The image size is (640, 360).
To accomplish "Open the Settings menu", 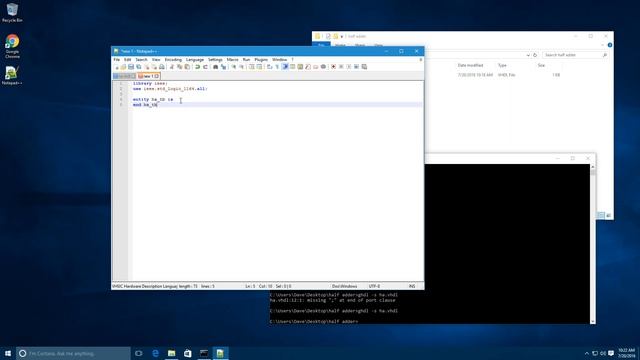I will click(215, 60).
